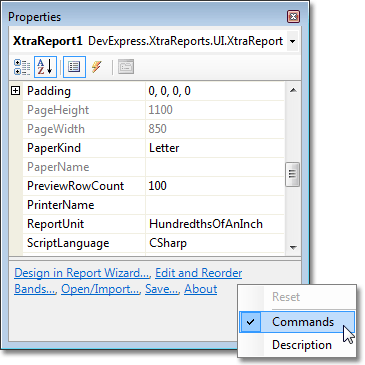The height and width of the screenshot is (365, 365).
Task: Select the ReportUnit property name
Action: click(55, 224)
